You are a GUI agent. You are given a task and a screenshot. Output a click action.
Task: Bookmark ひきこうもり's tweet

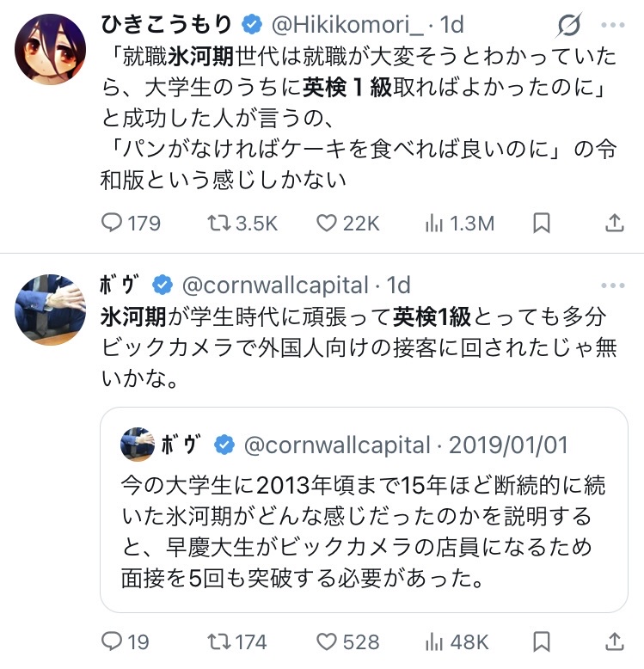coord(542,224)
